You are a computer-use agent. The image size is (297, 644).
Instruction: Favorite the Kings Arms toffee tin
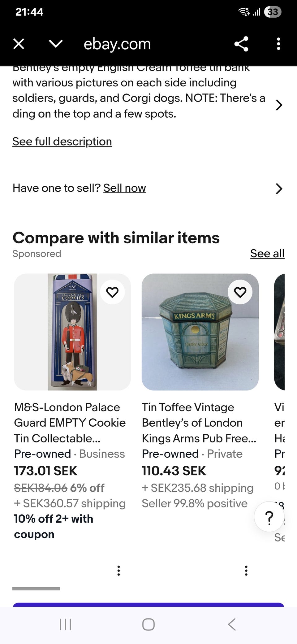240,292
